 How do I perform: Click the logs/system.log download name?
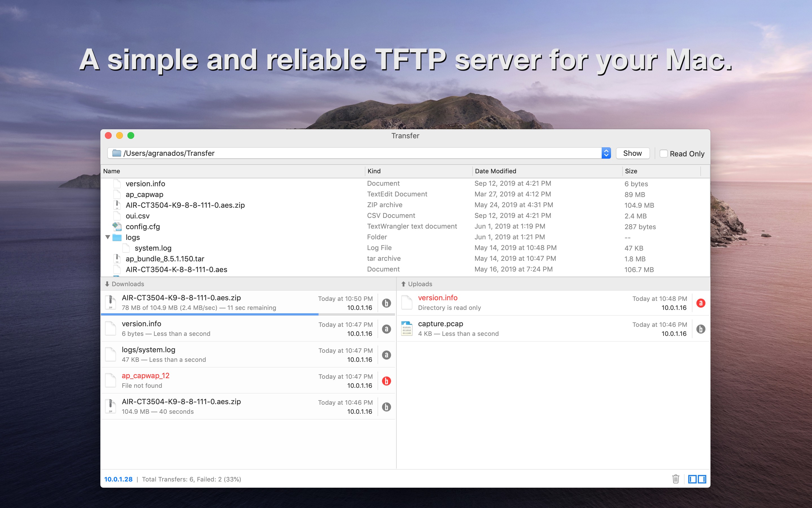[148, 350]
